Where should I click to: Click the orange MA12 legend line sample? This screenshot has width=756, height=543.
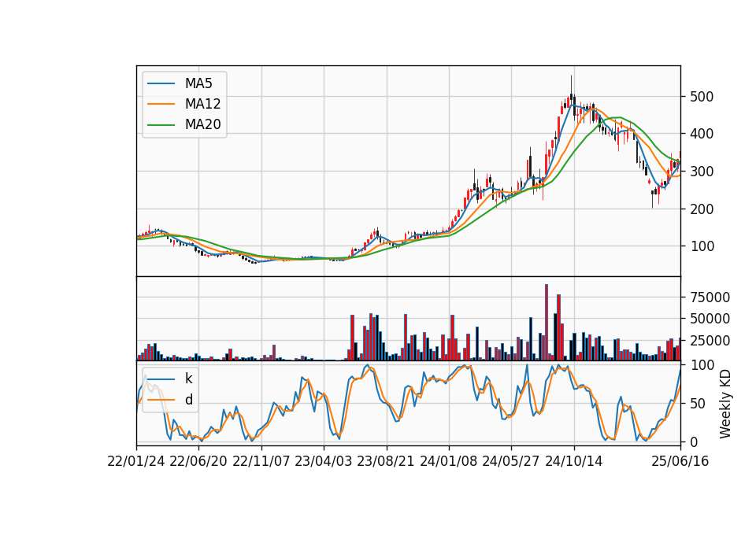pos(161,104)
